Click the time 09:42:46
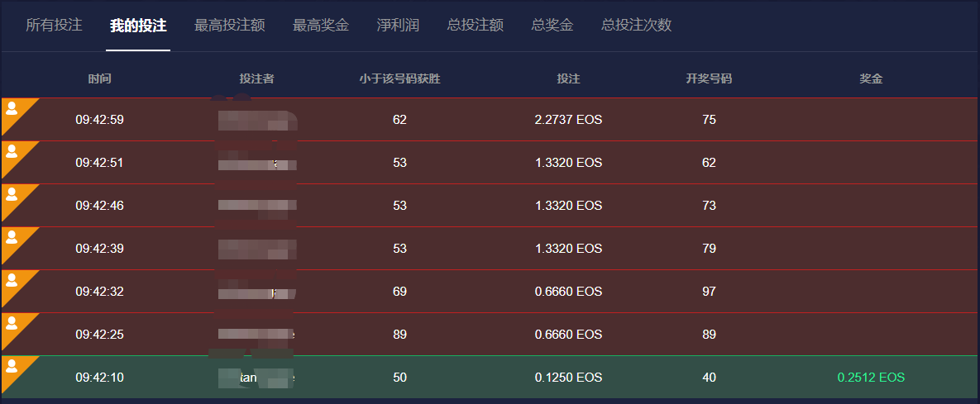 [99, 206]
